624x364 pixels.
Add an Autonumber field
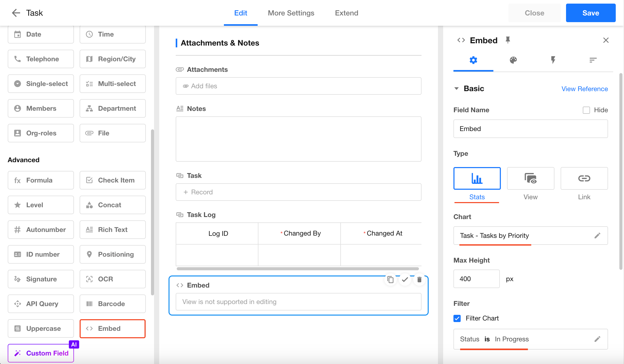coord(41,230)
